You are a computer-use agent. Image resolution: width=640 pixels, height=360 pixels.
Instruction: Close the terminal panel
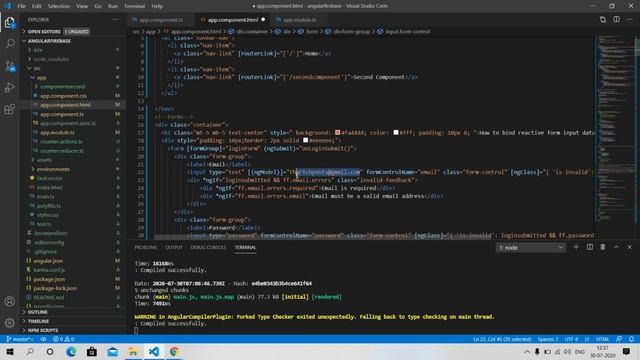tap(629, 247)
